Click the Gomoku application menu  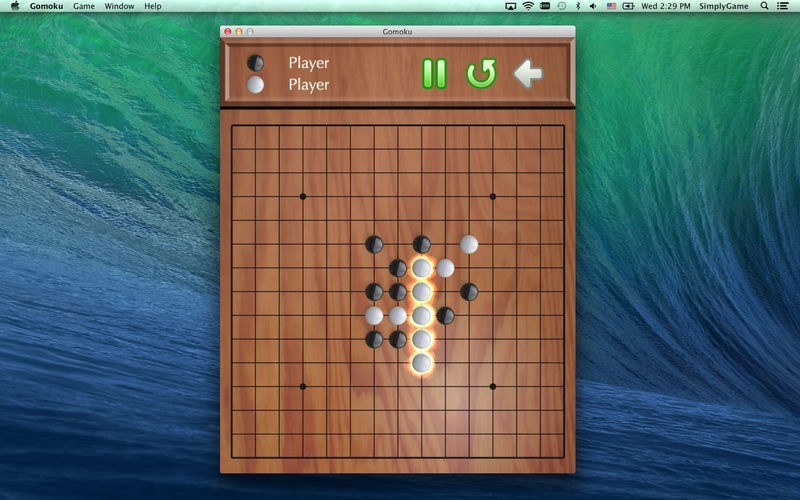46,6
